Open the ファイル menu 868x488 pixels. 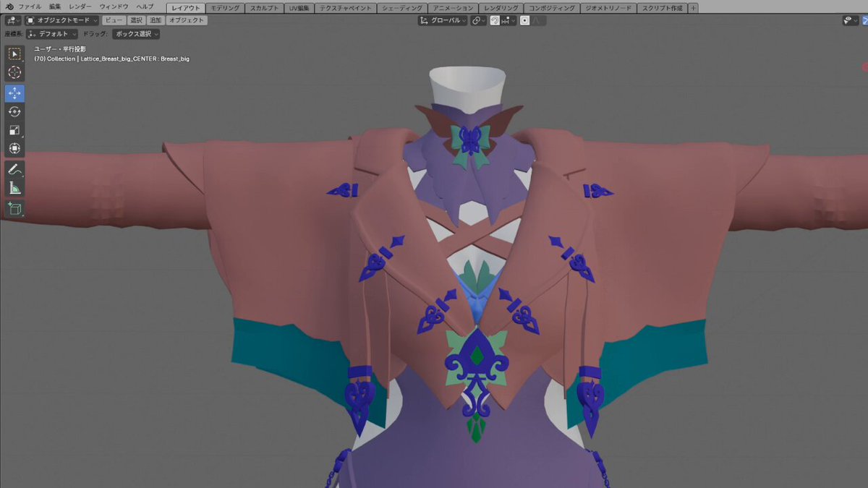tap(30, 7)
